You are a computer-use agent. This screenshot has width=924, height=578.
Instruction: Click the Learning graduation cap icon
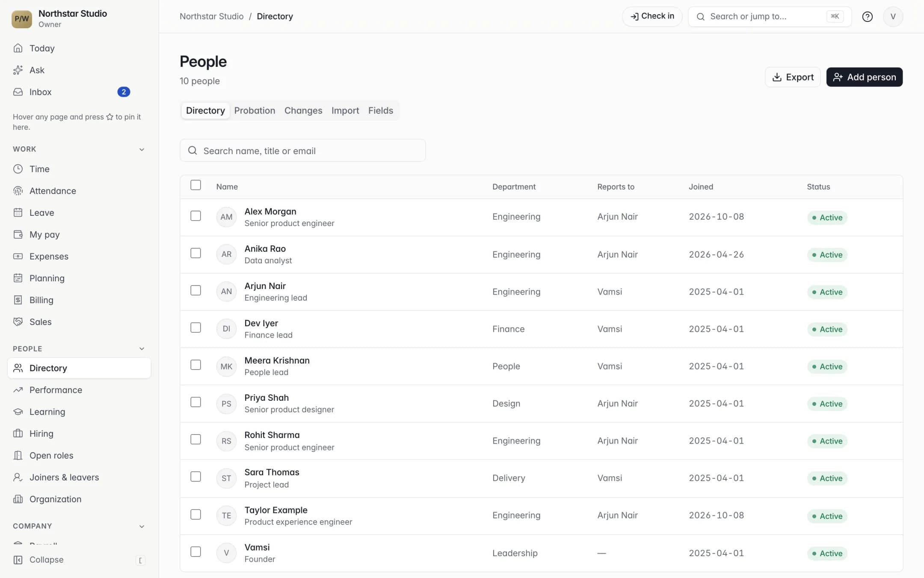point(18,411)
